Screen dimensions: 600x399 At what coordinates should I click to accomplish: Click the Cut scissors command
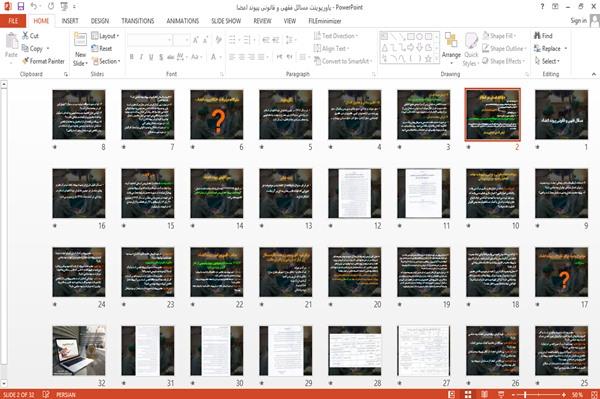click(x=31, y=36)
